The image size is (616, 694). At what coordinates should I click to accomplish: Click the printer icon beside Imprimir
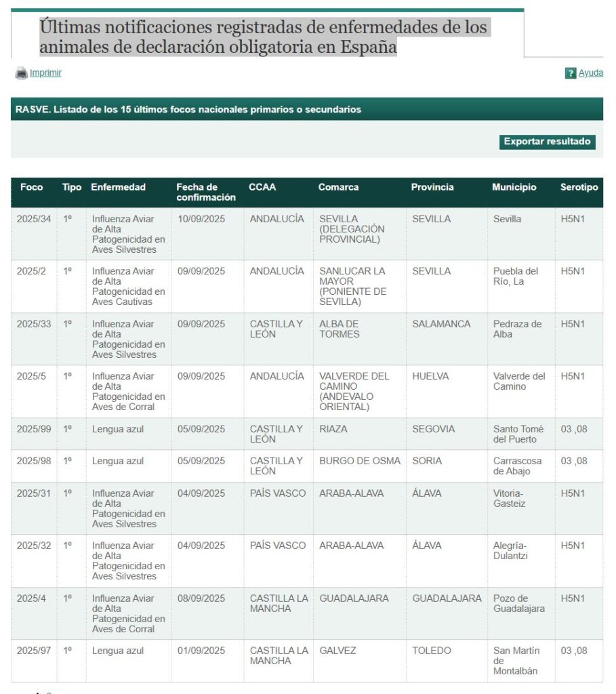(21, 73)
